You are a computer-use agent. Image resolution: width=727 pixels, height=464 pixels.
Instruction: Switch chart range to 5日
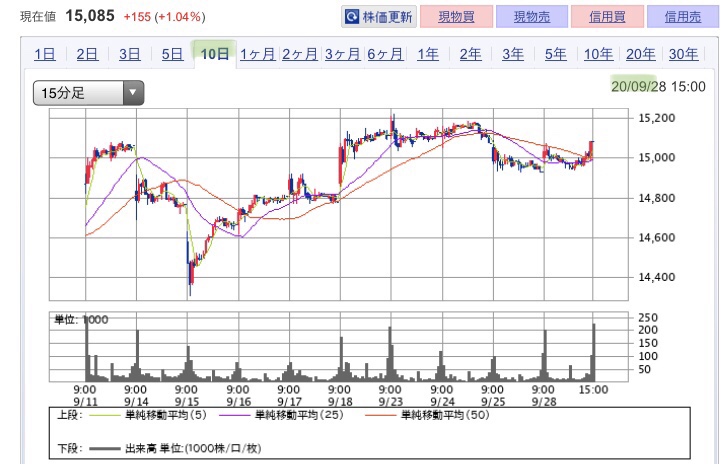point(172,54)
